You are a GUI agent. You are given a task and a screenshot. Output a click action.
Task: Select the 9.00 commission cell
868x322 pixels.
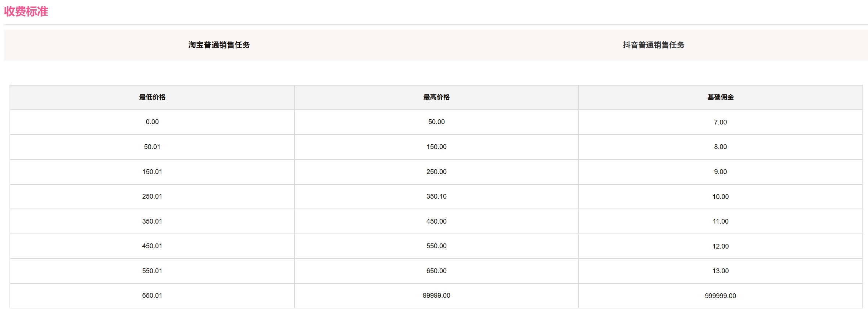tap(720, 172)
